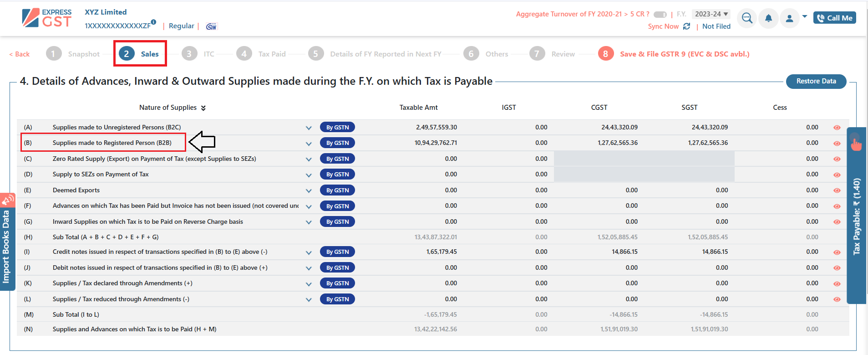Toggle eye icon for row L amendments (-)
Viewport: 868px width, 355px height.
837,299
